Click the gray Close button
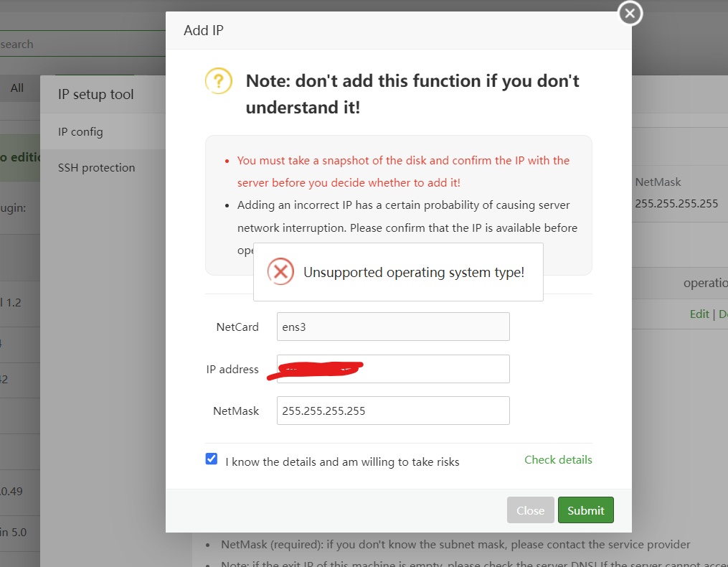Screen dimensions: 728x567 (530, 510)
